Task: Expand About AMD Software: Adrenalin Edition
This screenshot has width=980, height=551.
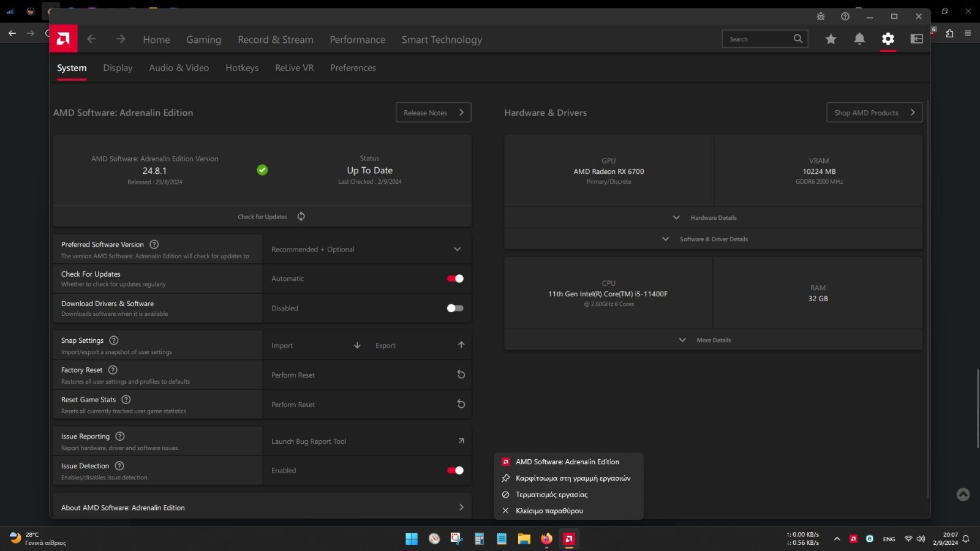Action: pyautogui.click(x=262, y=507)
